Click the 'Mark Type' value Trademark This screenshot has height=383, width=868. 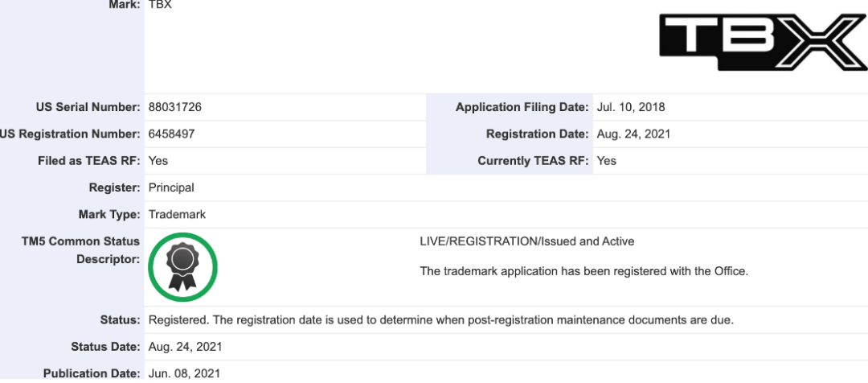tap(177, 214)
